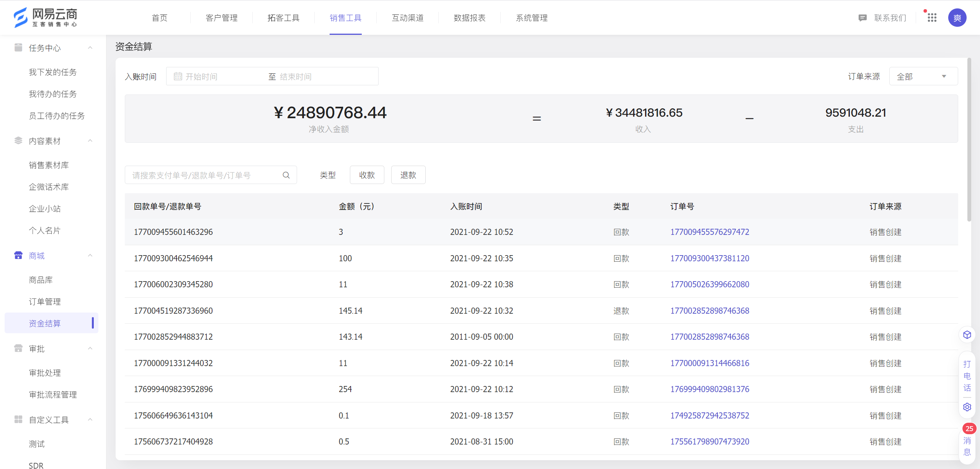Open 数据报表 tab
The height and width of the screenshot is (469, 980).
(470, 18)
